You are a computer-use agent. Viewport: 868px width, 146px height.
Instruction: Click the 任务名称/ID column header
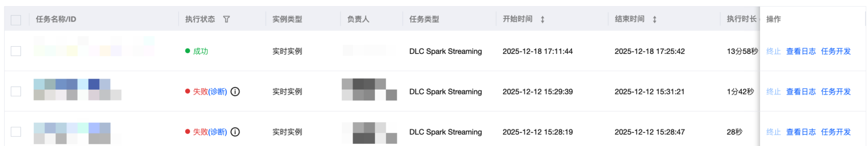point(56,19)
